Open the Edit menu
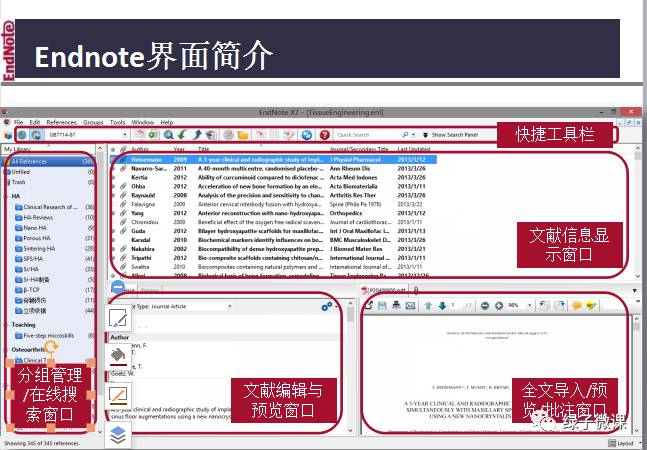The image size is (647, 450). tap(35, 122)
